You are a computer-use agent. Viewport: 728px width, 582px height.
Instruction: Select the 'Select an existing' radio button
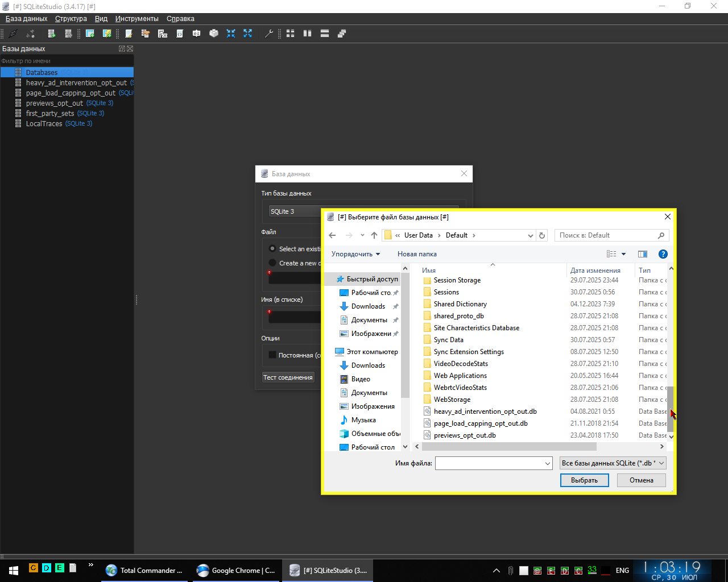(272, 249)
